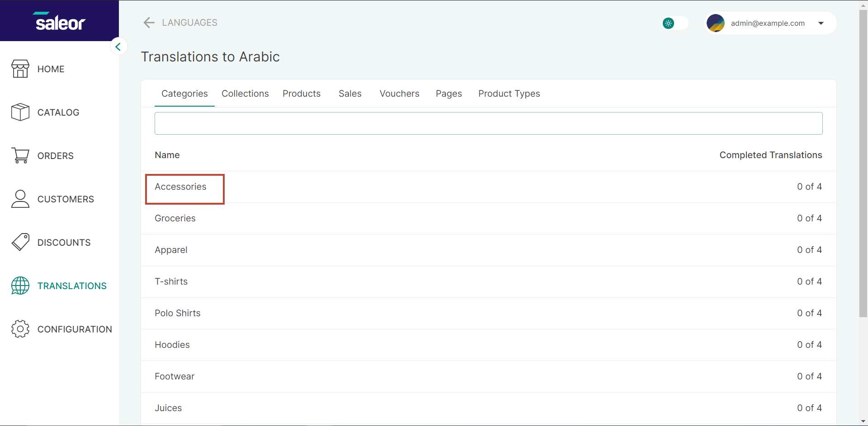Open Discounts via the tag icon
Image resolution: width=868 pixels, height=426 pixels.
tap(20, 242)
